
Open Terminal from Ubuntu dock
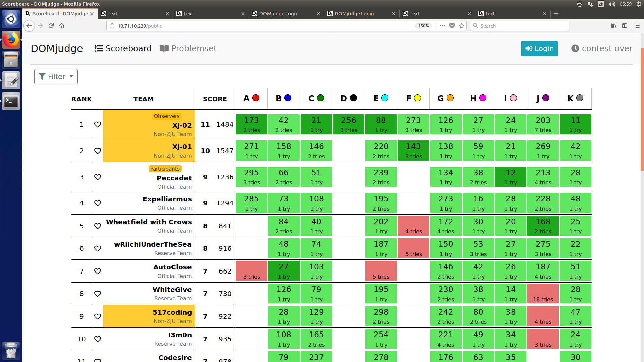[x=11, y=101]
